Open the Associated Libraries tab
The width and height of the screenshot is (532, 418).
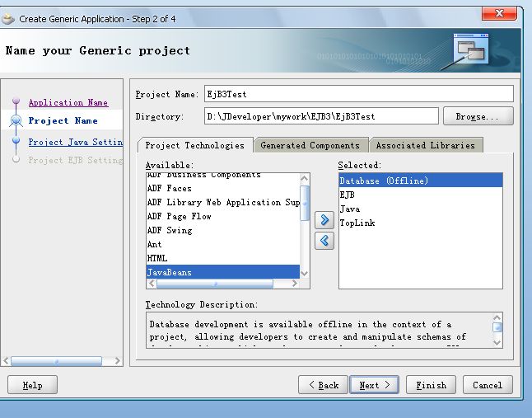click(x=426, y=145)
